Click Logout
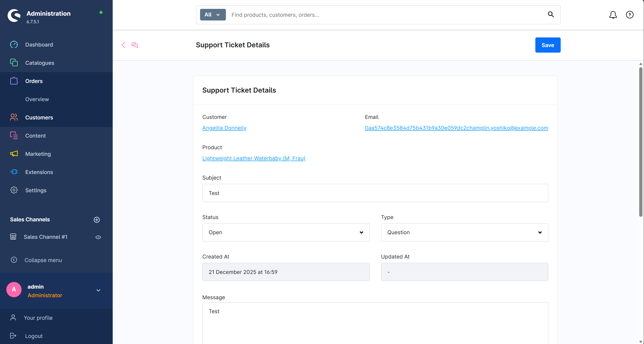 (34, 336)
